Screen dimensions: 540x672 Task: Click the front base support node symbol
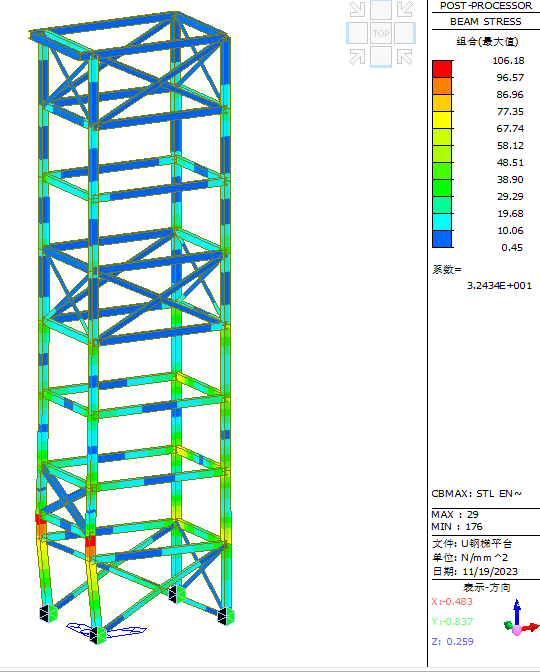click(98, 635)
